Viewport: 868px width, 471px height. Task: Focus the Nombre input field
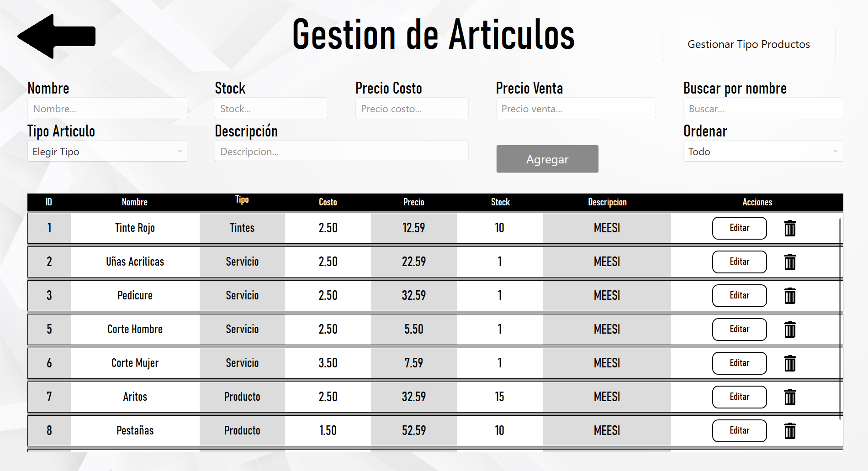tap(107, 109)
